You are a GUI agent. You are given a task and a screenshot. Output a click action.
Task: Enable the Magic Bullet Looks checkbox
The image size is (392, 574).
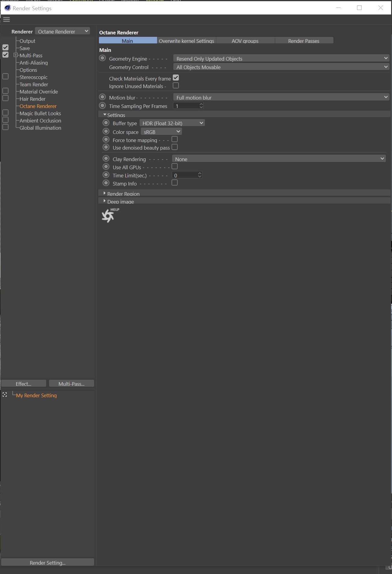click(5, 113)
